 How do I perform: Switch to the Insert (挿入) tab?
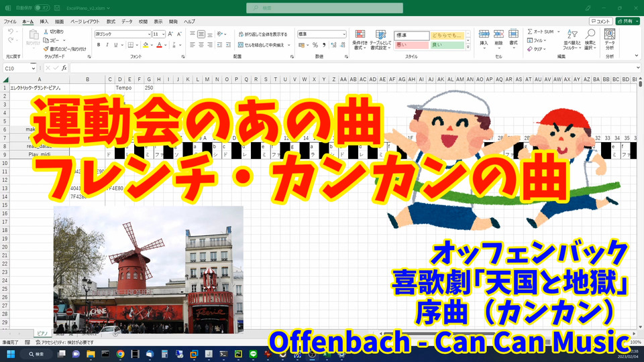click(44, 21)
